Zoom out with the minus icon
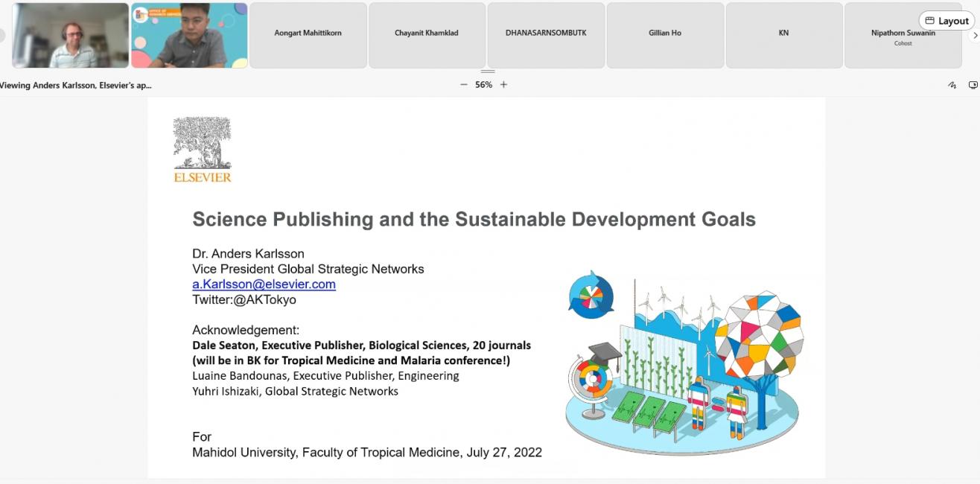Screen dimensions: 980x484 pyautogui.click(x=464, y=85)
